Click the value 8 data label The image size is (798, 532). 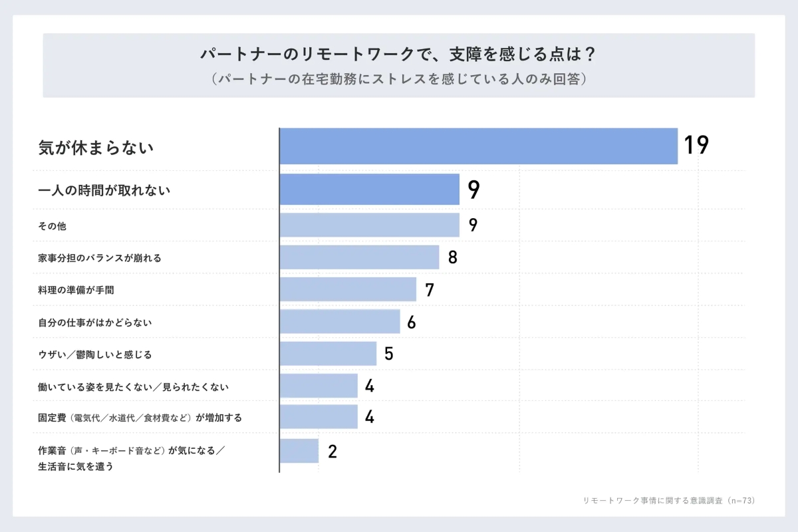point(453,257)
